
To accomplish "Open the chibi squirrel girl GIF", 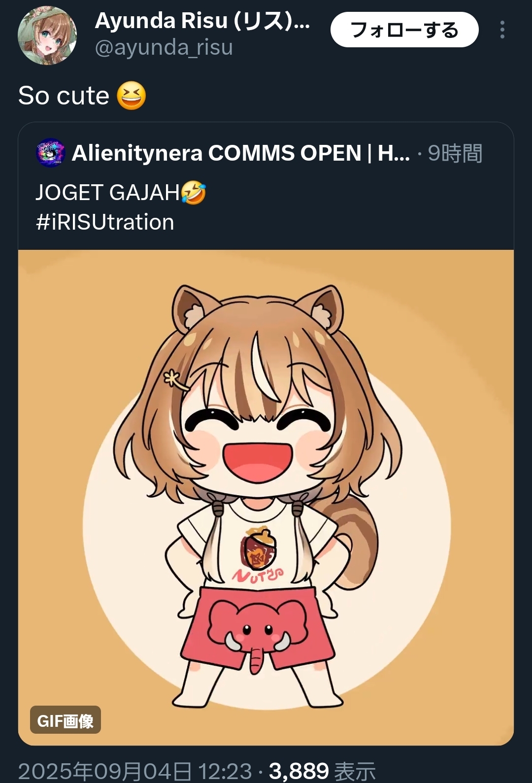I will [266, 498].
